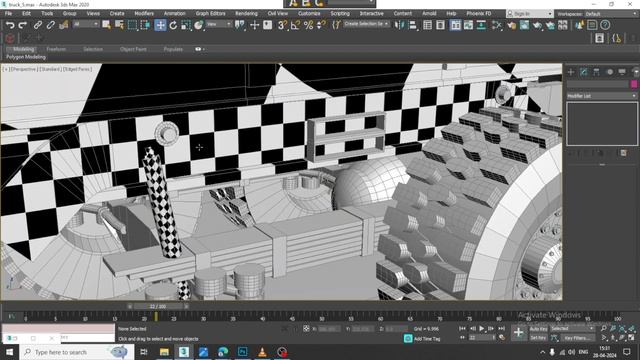640x360 pixels.
Task: Click the Auto Key button
Action: click(x=538, y=329)
